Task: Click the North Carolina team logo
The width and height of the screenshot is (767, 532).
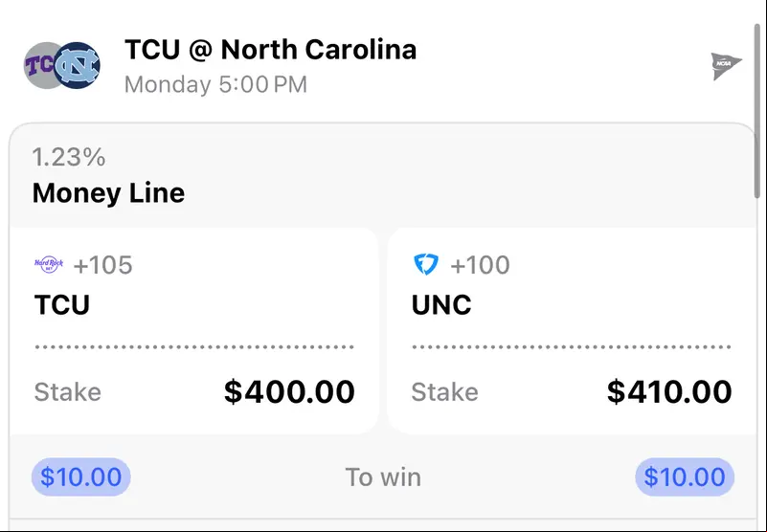Action: pyautogui.click(x=77, y=65)
